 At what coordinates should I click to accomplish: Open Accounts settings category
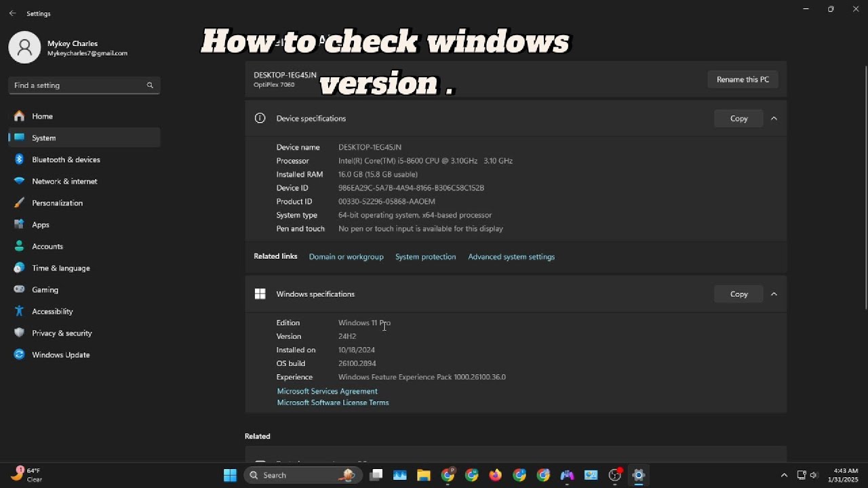coord(84,246)
